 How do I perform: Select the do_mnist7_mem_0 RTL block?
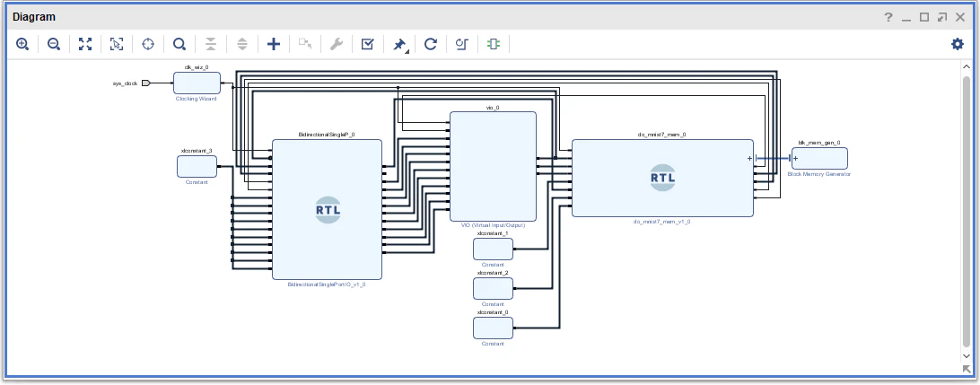662,178
